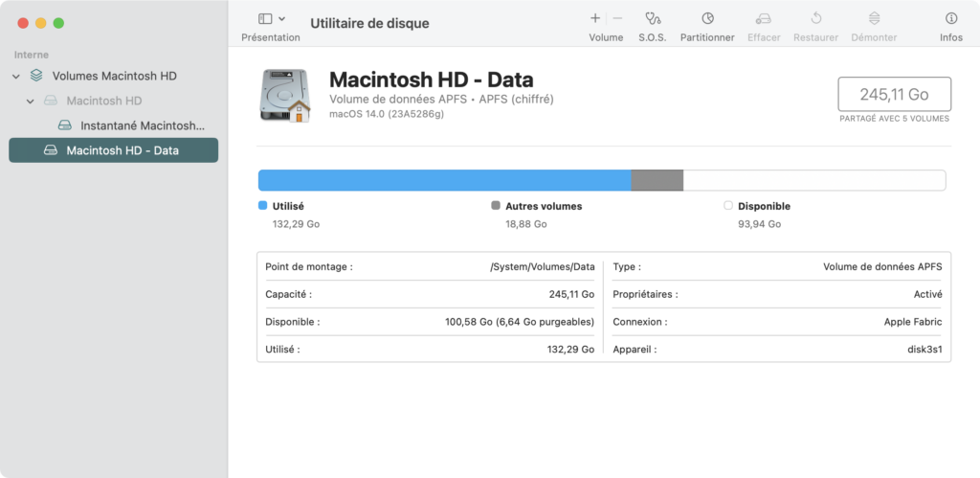Click the 'Macintosh HD - Data' heading

coord(432,80)
